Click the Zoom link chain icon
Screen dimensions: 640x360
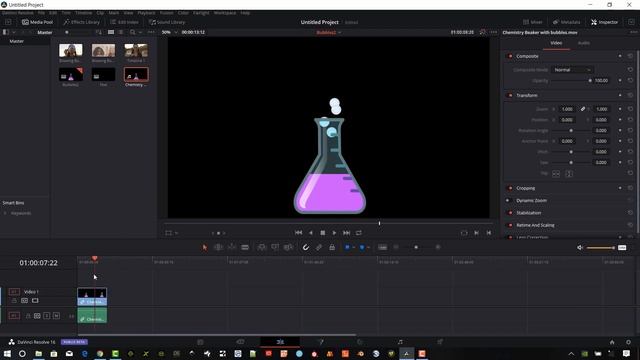(x=583, y=109)
